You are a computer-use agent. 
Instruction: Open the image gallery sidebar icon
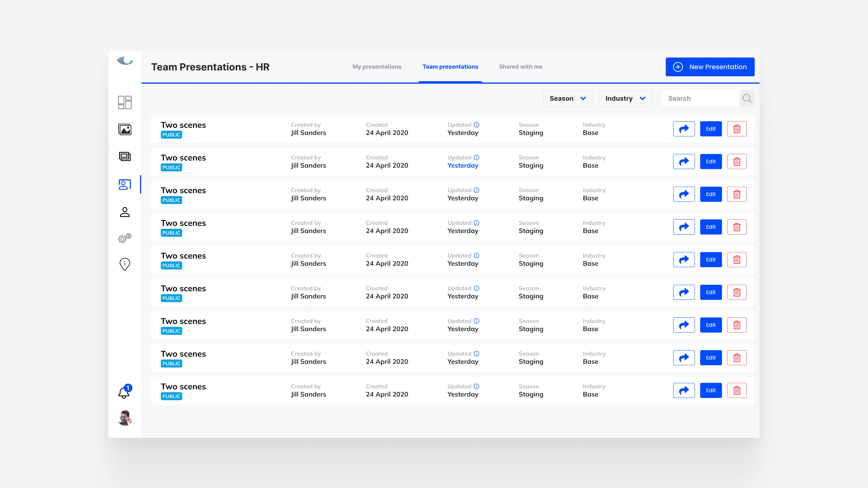tap(125, 129)
